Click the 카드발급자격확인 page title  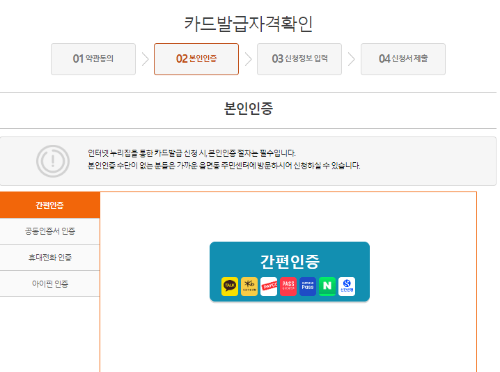(248, 24)
